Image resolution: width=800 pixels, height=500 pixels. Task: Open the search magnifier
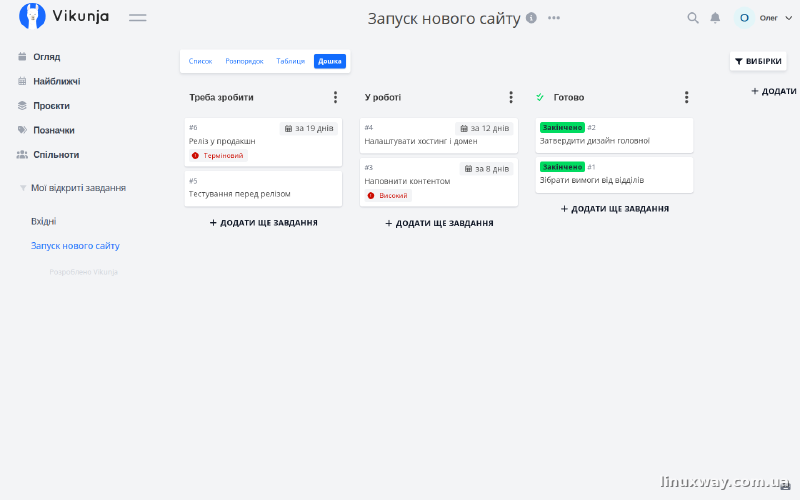click(692, 18)
